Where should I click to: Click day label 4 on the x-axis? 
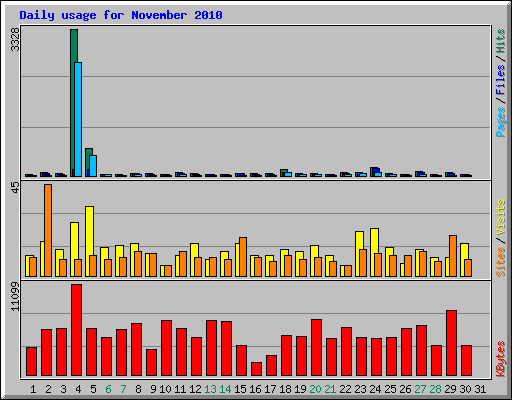click(78, 389)
